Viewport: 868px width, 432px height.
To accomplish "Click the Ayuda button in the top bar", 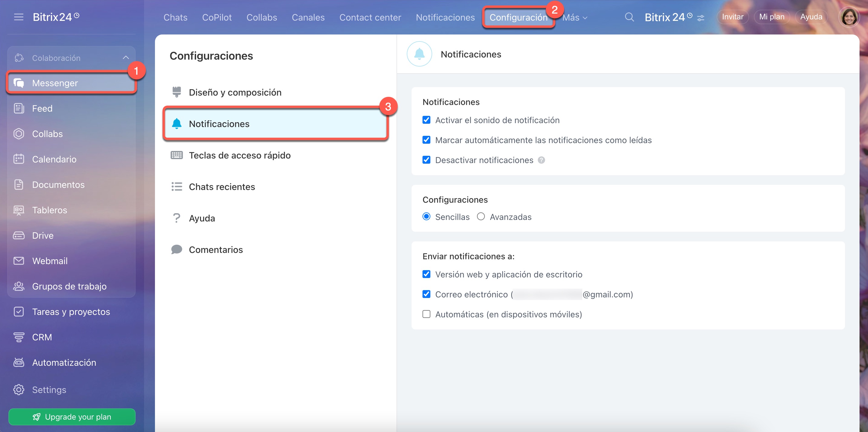I will 811,17.
